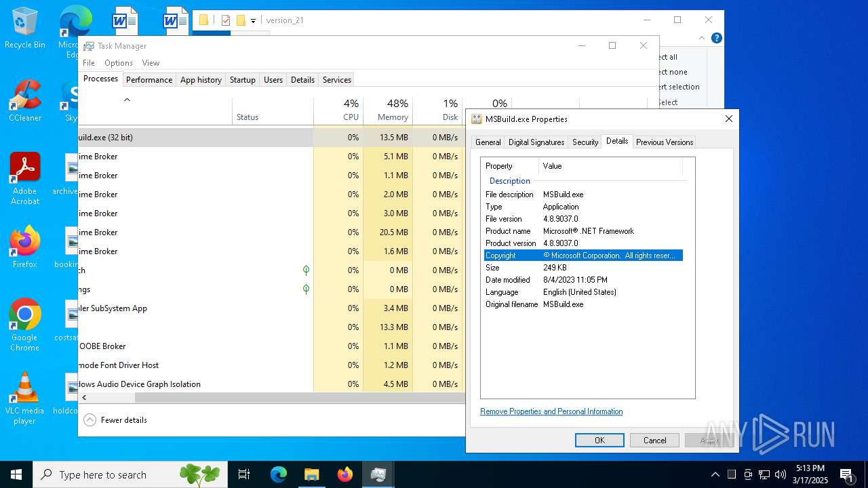Click Select none in Explorer ribbon

(x=673, y=72)
